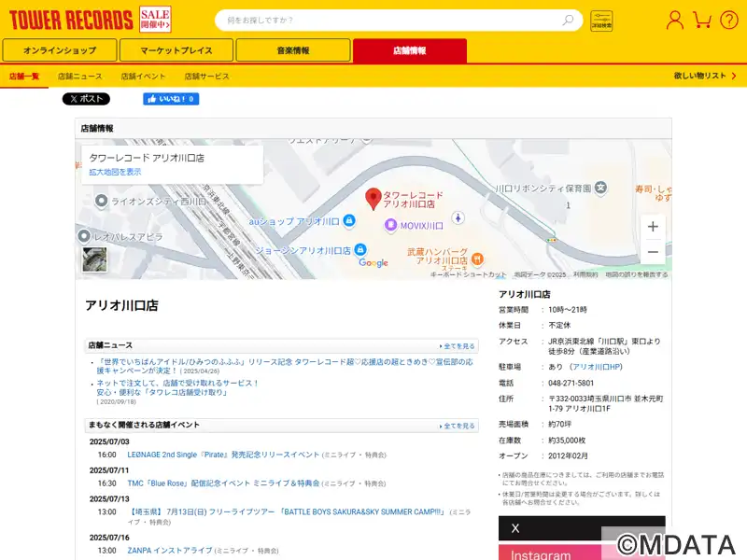Open TMC Blue Rose event link
This screenshot has height=560, width=747.
[x=223, y=483]
